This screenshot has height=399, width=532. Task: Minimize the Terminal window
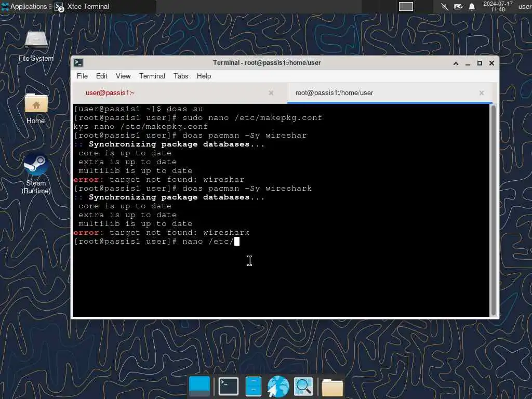pos(468,63)
